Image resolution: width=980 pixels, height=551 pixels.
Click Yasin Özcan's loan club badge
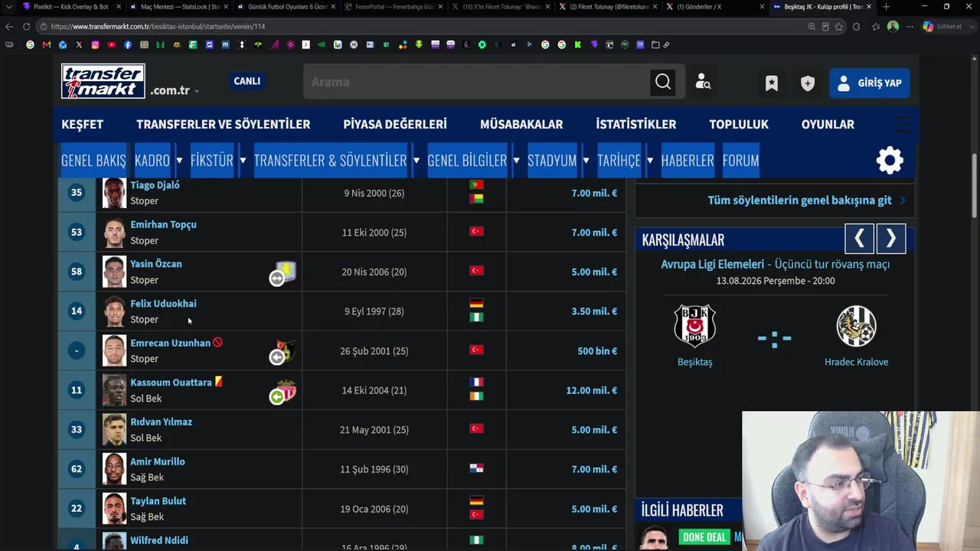pos(286,270)
